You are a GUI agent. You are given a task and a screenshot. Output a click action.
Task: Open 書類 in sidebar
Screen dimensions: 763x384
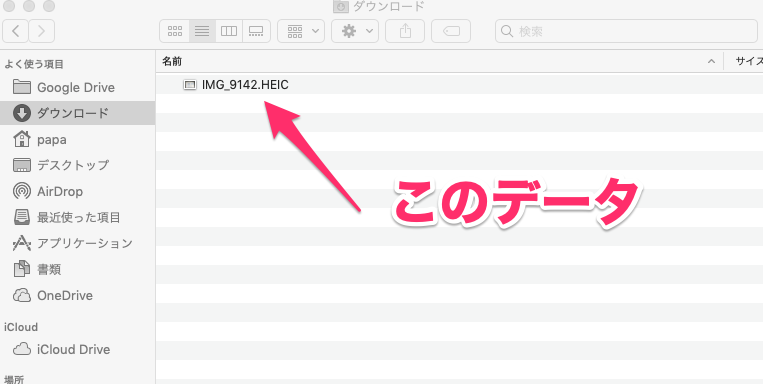coord(78,269)
